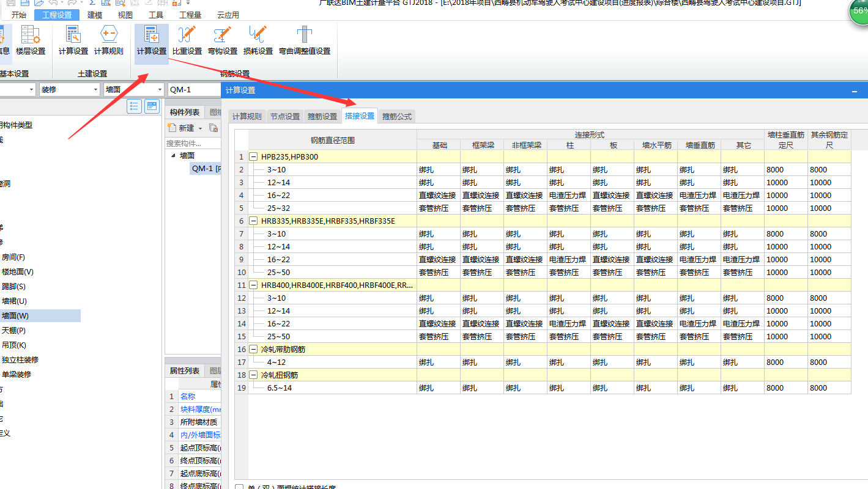Collapse the HRB400,HRB400E group row
This screenshot has height=489, width=868.
253,285
